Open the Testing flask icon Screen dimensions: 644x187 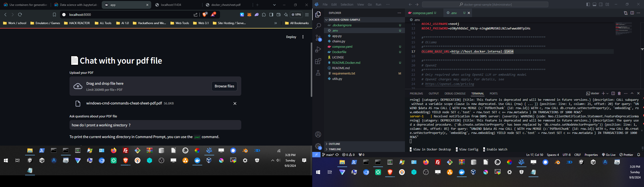pos(318,73)
